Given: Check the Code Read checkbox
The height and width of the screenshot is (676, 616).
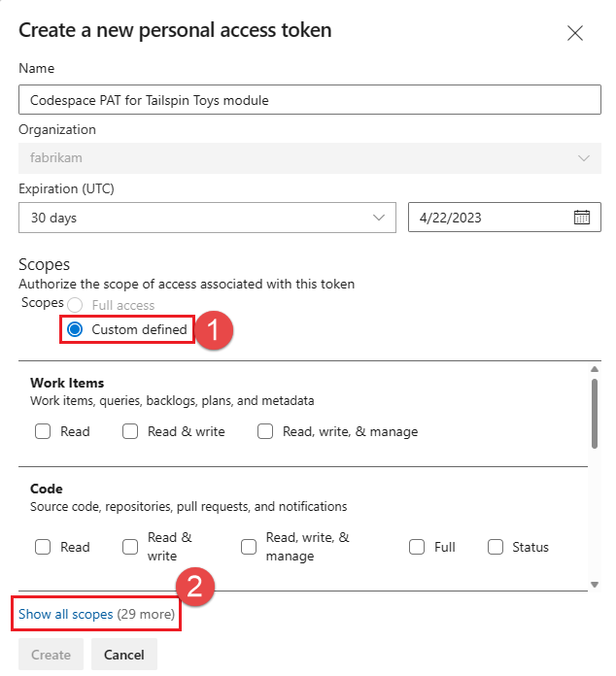Looking at the screenshot, I should [x=44, y=547].
